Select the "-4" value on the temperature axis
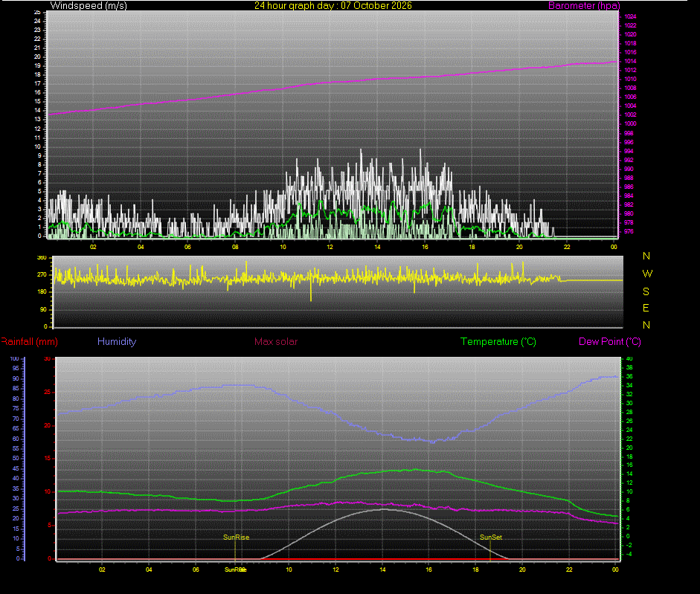The width and height of the screenshot is (700, 594). [629, 555]
